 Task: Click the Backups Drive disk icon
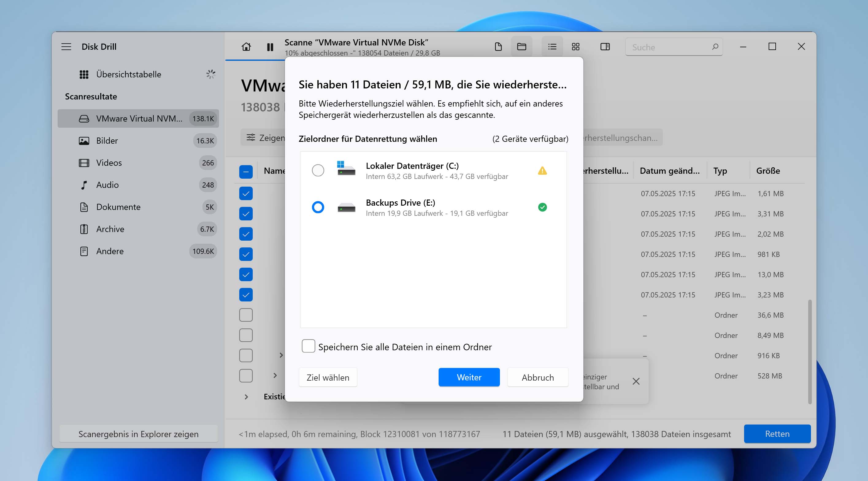(x=346, y=207)
